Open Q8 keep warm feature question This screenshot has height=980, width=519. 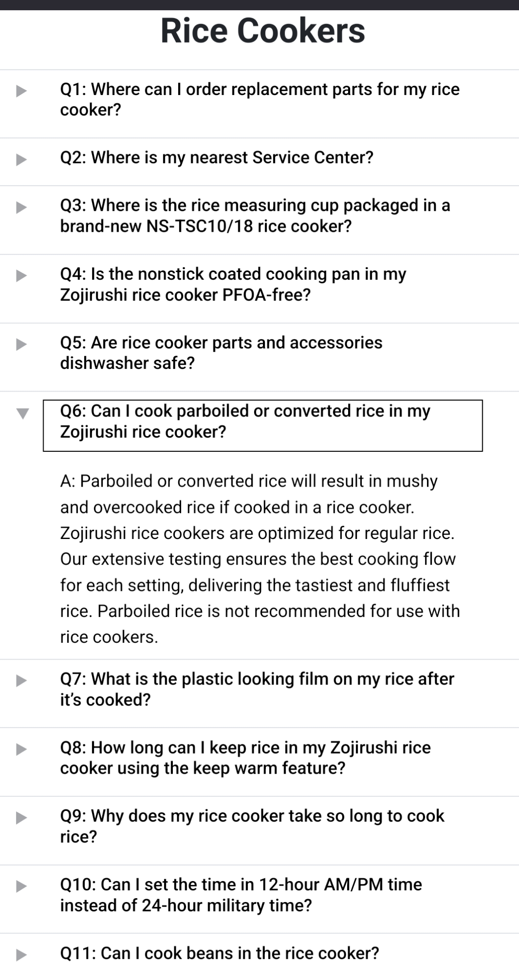pyautogui.click(x=245, y=758)
